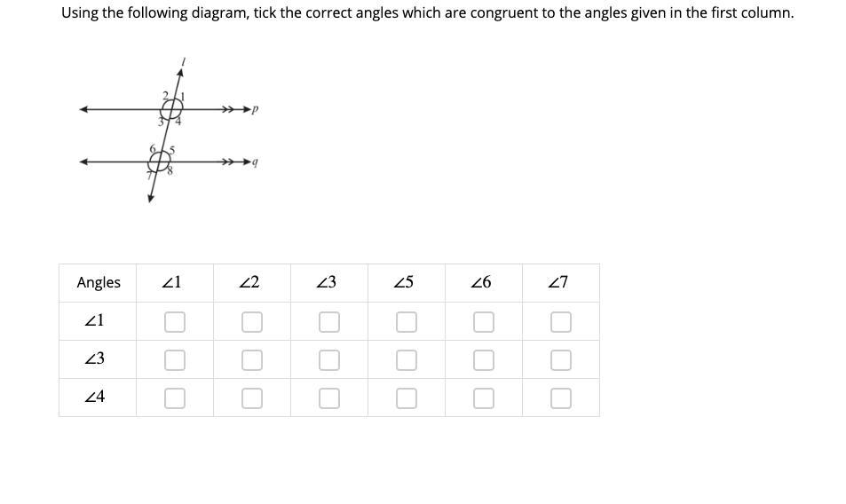Select ∠4 row checkbox under ∠5 column
Screen dimensions: 846x504
click(x=407, y=398)
